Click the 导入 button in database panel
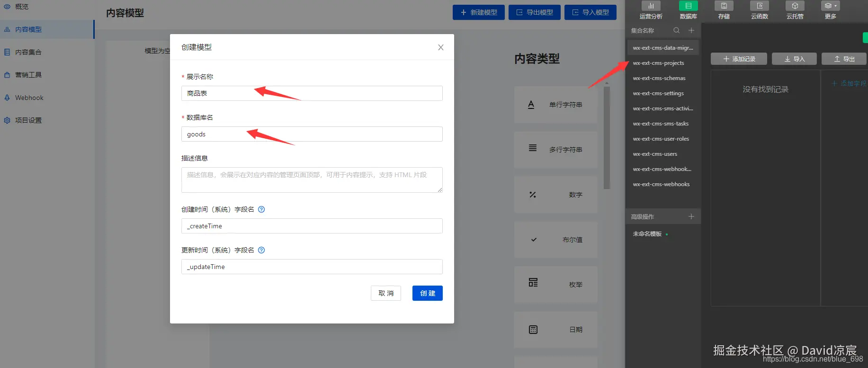Image resolution: width=868 pixels, height=368 pixels. (x=795, y=59)
